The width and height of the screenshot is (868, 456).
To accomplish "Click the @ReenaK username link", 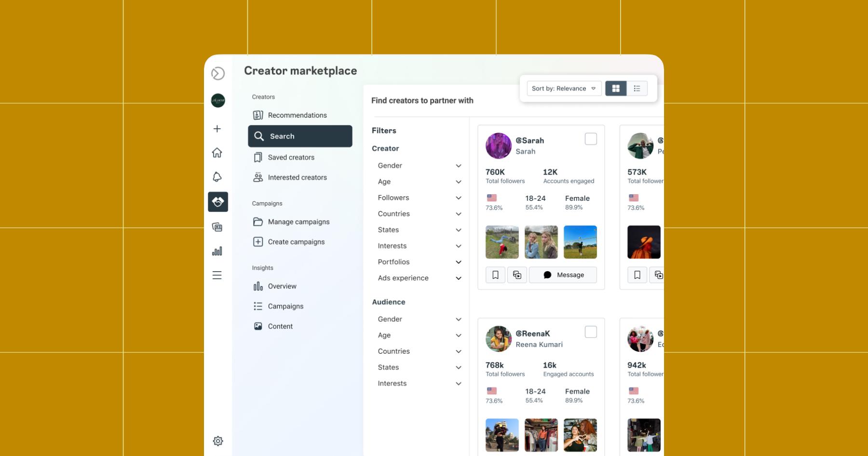I will click(x=533, y=333).
